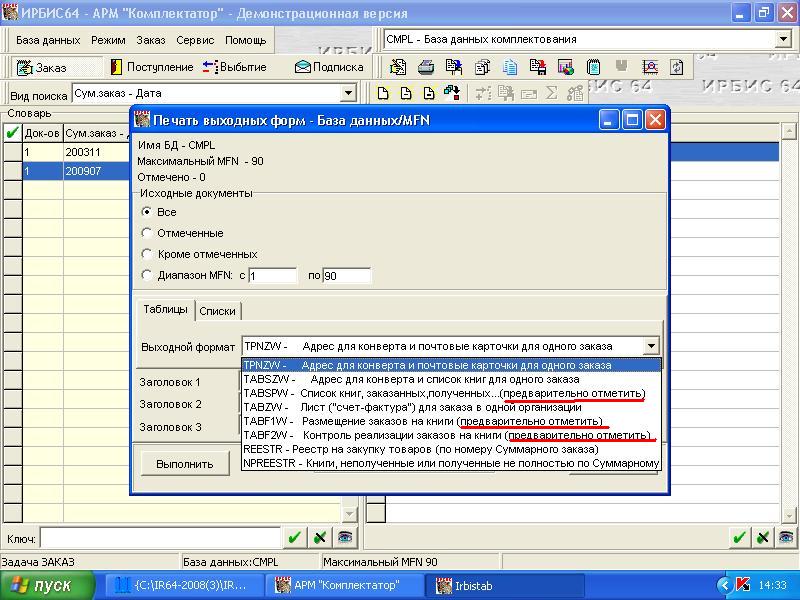
Task: Open the Сервис menu
Action: coord(195,40)
